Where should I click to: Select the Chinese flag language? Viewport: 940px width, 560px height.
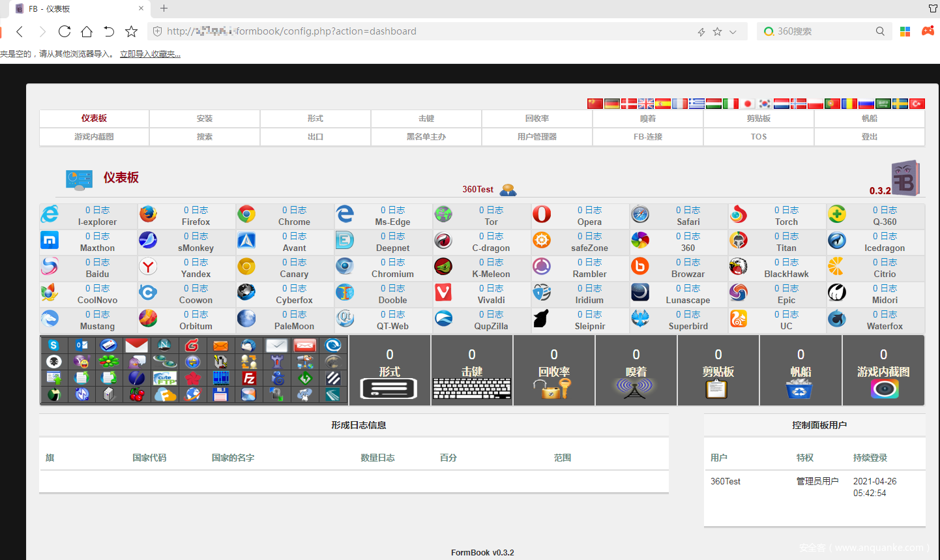coord(595,104)
